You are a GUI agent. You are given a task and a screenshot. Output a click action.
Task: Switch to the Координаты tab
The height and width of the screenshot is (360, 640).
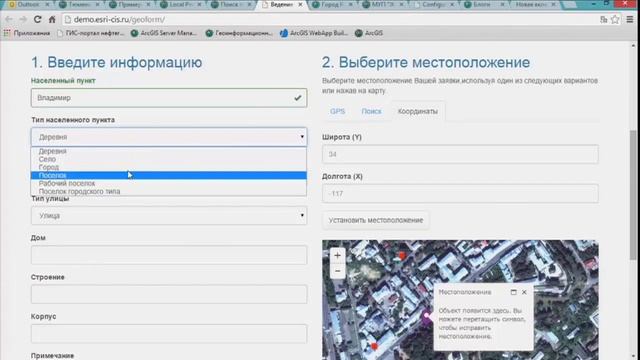click(x=418, y=111)
